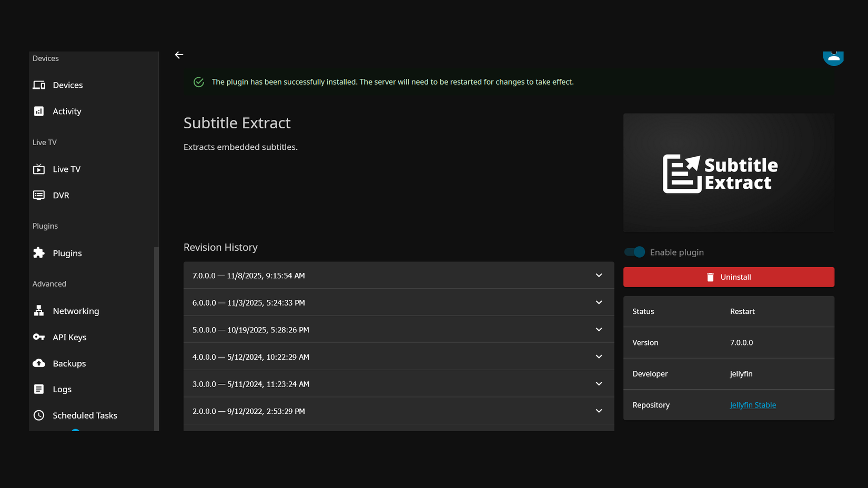Click the Advanced section header

tap(49, 284)
